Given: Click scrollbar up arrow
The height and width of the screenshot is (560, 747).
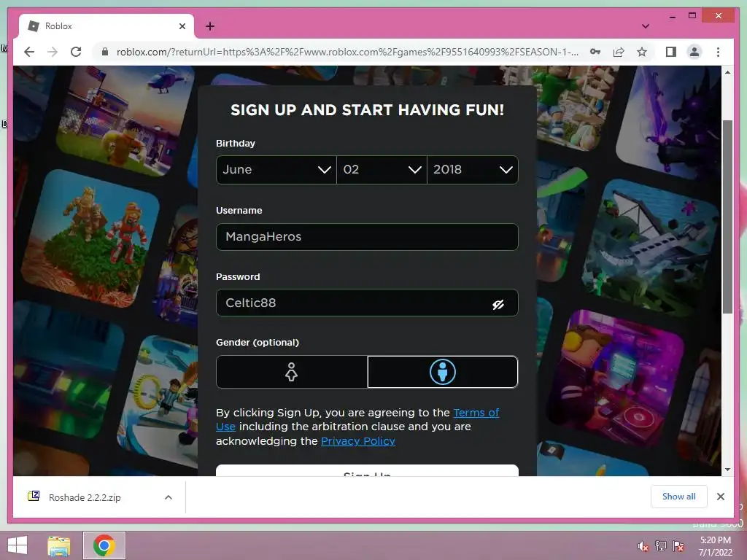Looking at the screenshot, I should [727, 72].
